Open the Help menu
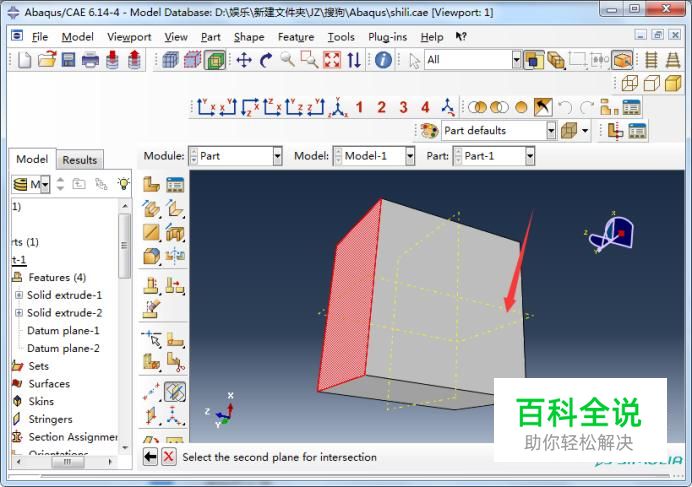Screen dimensions: 692x487 tap(432, 37)
